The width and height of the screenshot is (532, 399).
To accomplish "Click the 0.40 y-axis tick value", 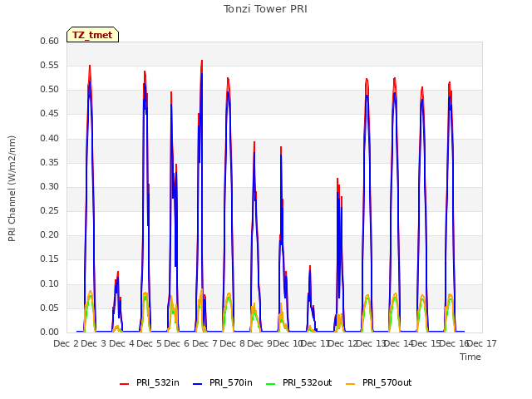I will (x=50, y=138).
